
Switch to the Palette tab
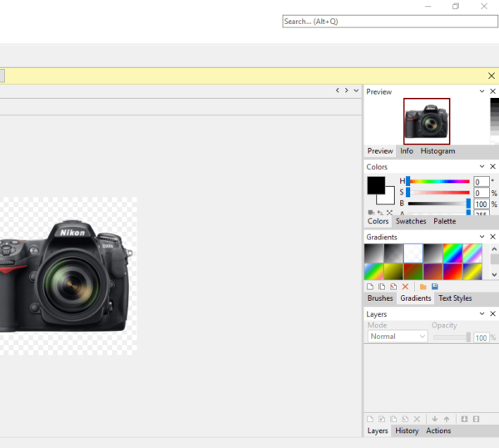coord(445,221)
